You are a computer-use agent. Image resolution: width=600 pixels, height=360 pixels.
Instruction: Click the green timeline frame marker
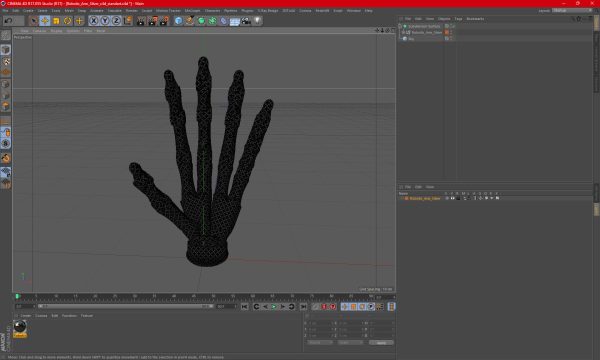pyautogui.click(x=18, y=296)
